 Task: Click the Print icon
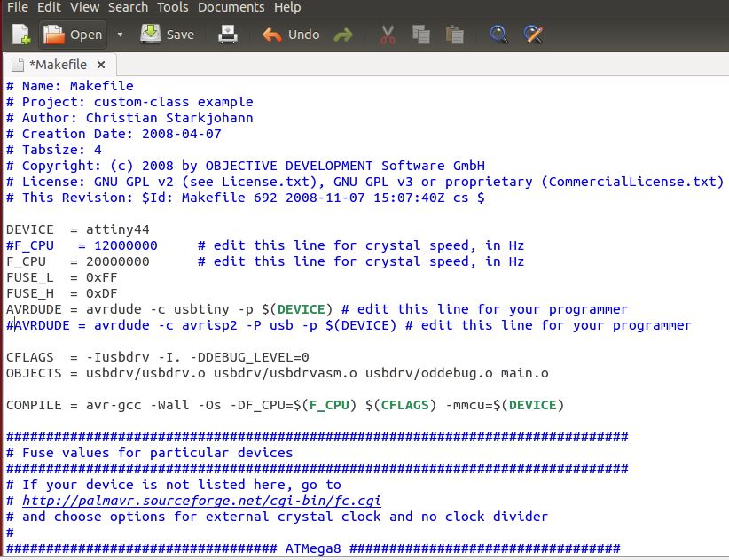228,35
